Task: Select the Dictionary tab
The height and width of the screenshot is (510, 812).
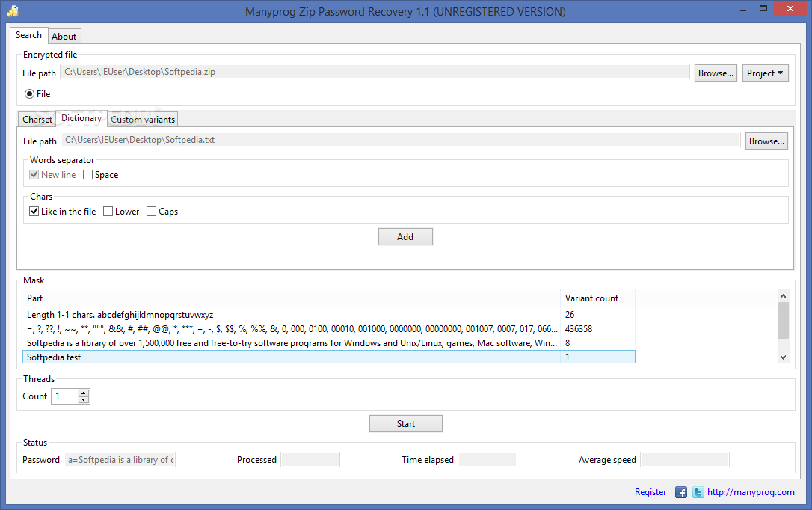Action: 81,118
